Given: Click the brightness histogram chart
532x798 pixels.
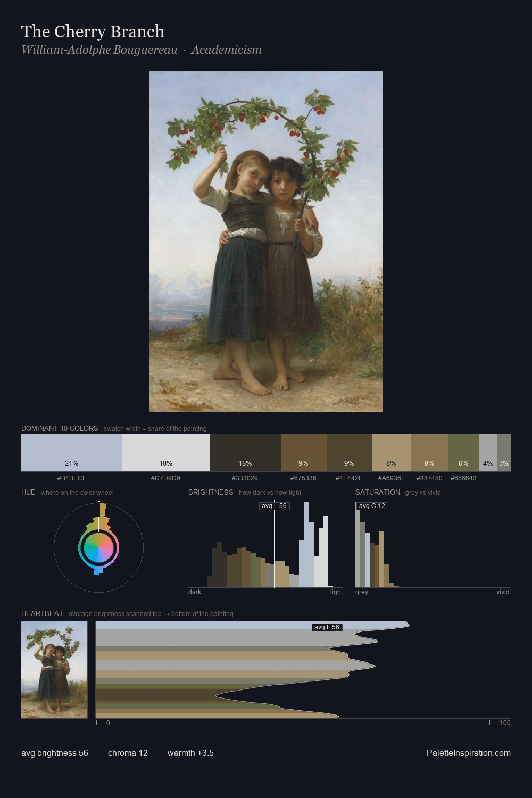Looking at the screenshot, I should click(265, 544).
